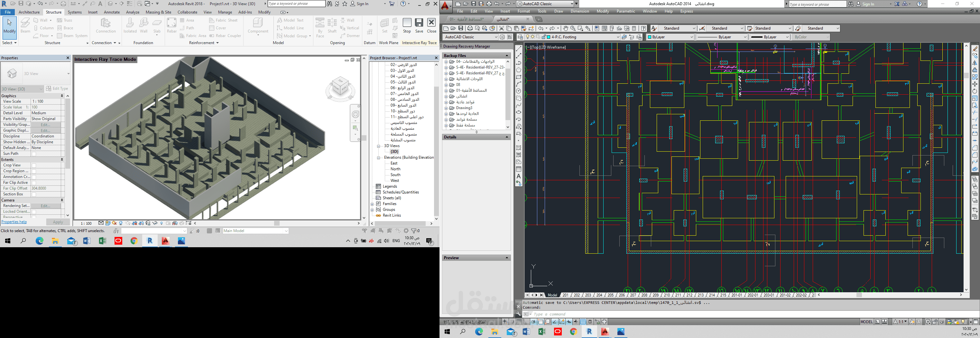Click Edit for Rendering Settings

[x=46, y=206]
